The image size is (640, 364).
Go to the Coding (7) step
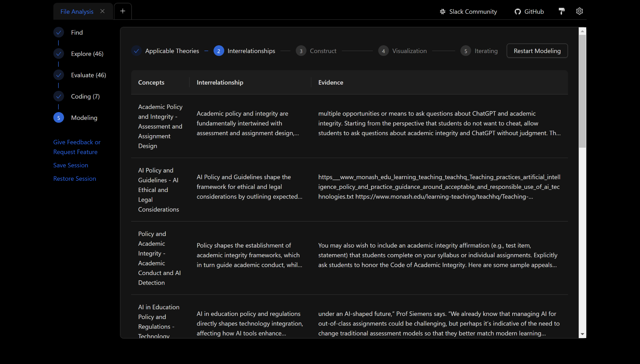point(85,96)
